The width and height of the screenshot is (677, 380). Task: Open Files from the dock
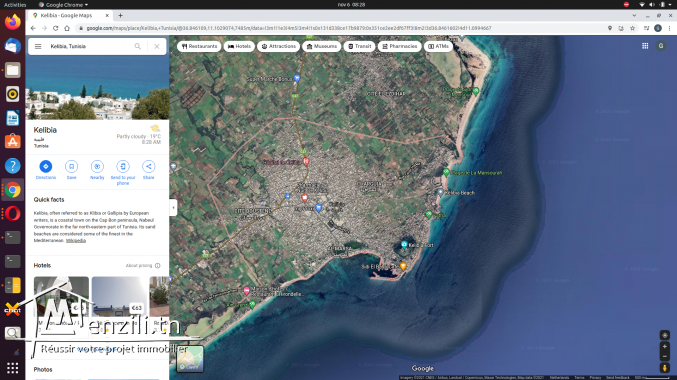13,70
